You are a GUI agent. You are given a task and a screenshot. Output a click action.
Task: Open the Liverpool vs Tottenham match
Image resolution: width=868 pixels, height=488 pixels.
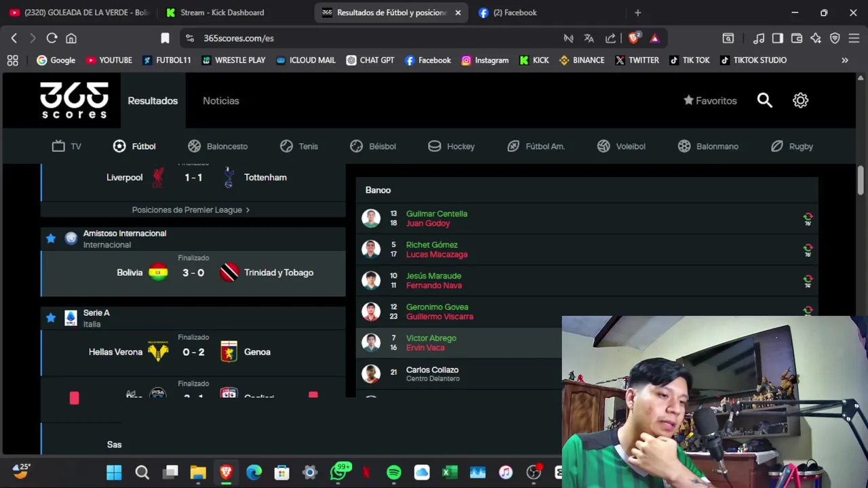tap(193, 182)
